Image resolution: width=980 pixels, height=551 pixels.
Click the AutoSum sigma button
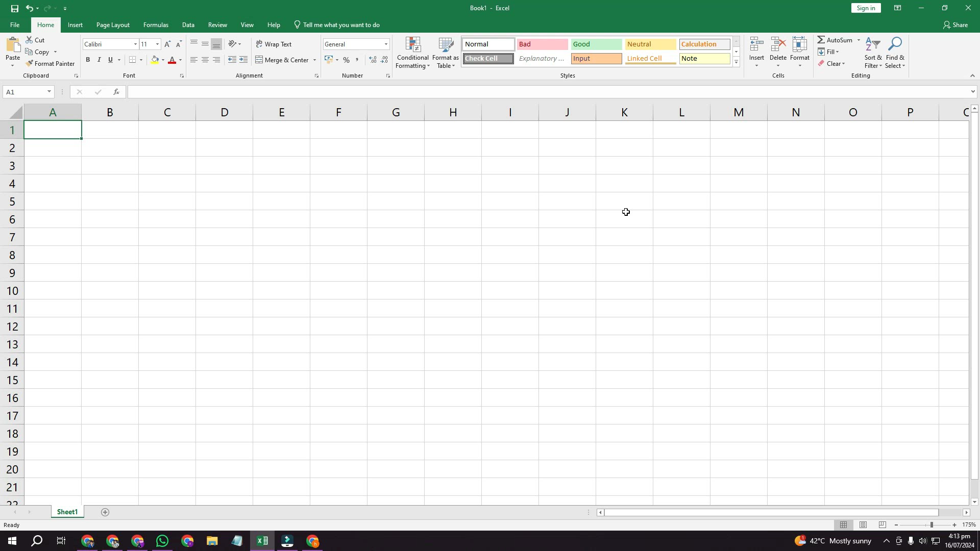tap(835, 40)
